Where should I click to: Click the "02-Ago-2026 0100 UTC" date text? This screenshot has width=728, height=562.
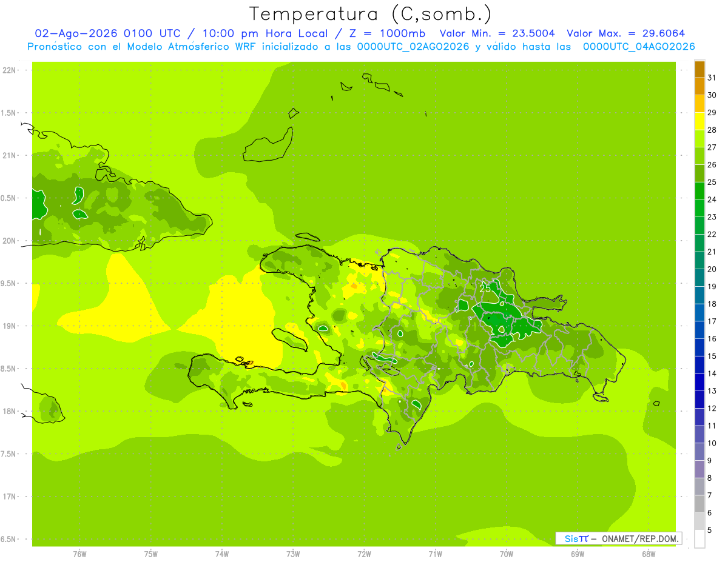coord(107,33)
